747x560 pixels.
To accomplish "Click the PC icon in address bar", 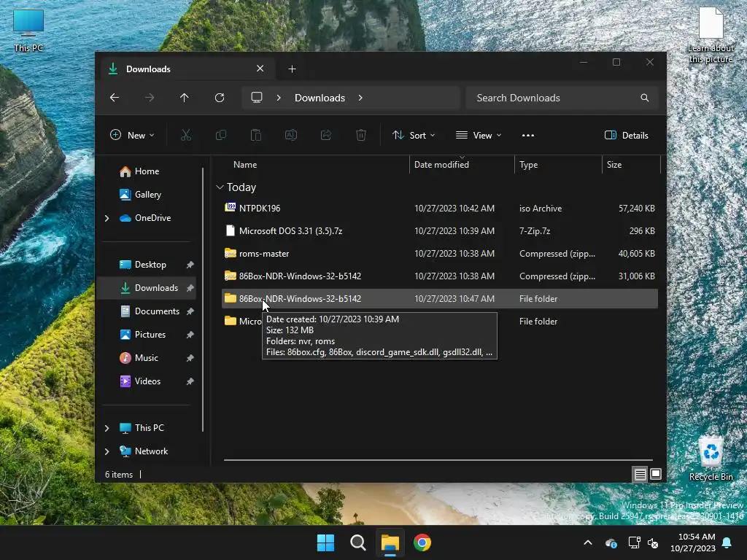I will pos(257,98).
